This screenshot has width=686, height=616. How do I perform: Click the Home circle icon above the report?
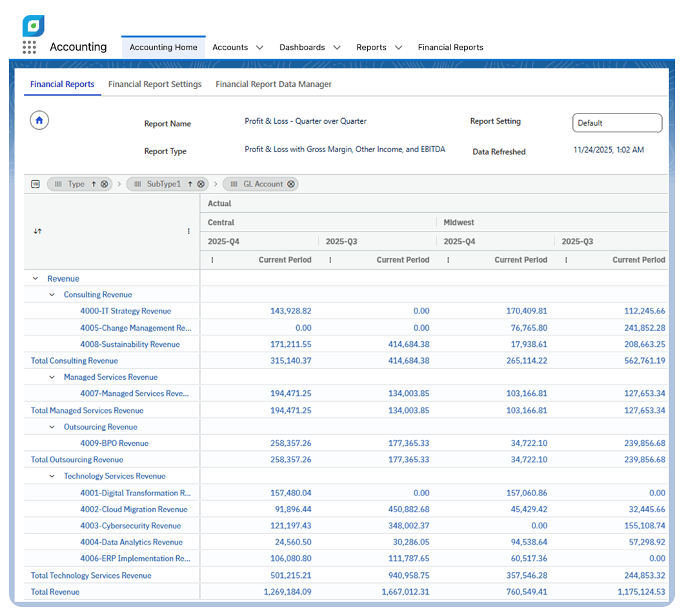click(x=39, y=120)
